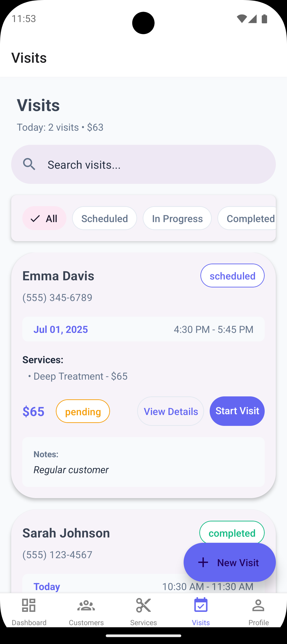Click the scheduled status badge
The height and width of the screenshot is (644, 287).
(233, 276)
